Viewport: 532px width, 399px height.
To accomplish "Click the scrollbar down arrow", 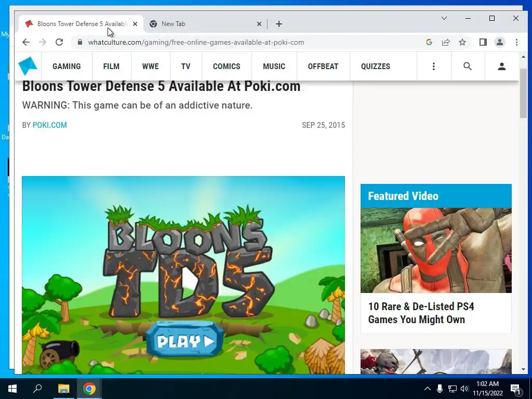I will (523, 369).
